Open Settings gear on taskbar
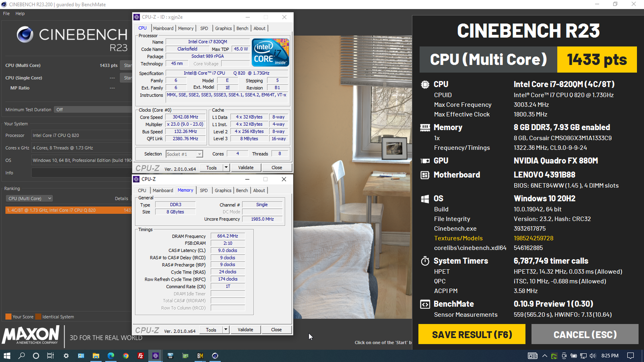Screen dimensions: 644x362 [66, 356]
